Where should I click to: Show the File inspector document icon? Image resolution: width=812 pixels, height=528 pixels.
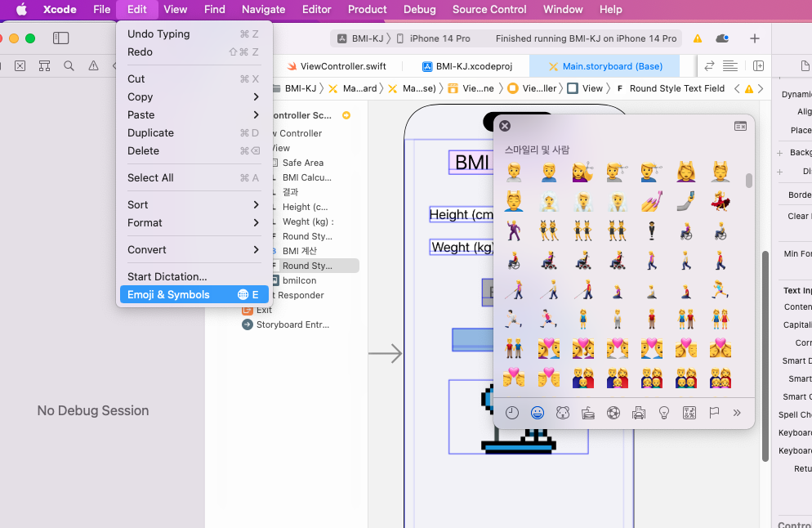805,66
